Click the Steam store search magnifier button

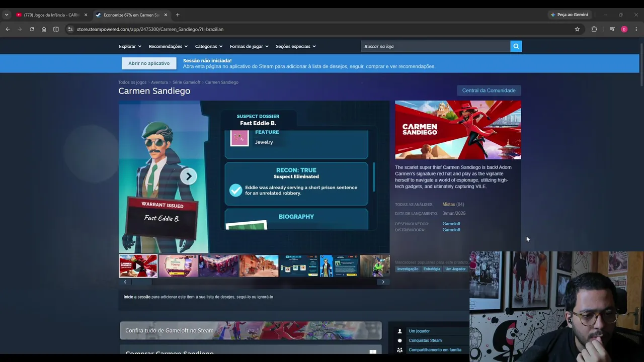pyautogui.click(x=516, y=46)
